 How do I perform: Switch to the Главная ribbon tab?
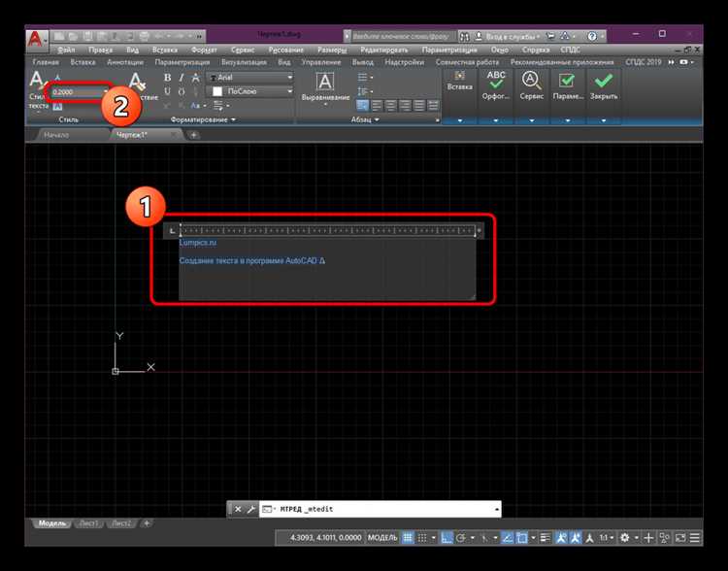[x=46, y=62]
